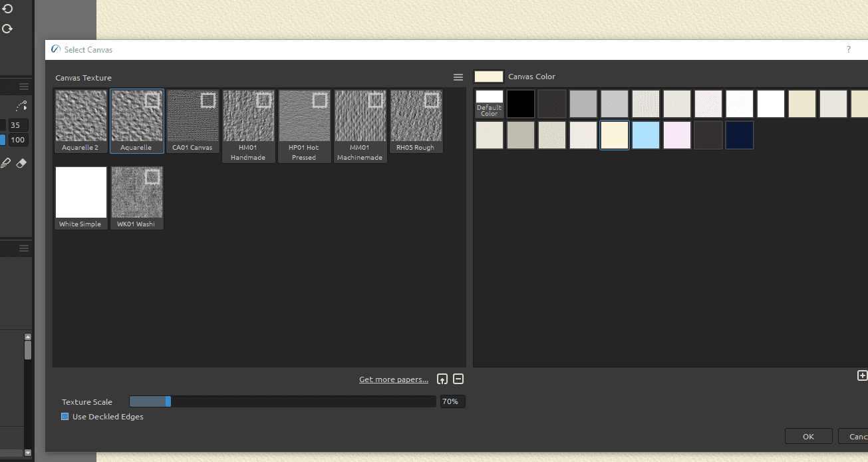This screenshot has height=462, width=868.
Task: Select the Aquarelle 2 texture
Action: (x=81, y=122)
